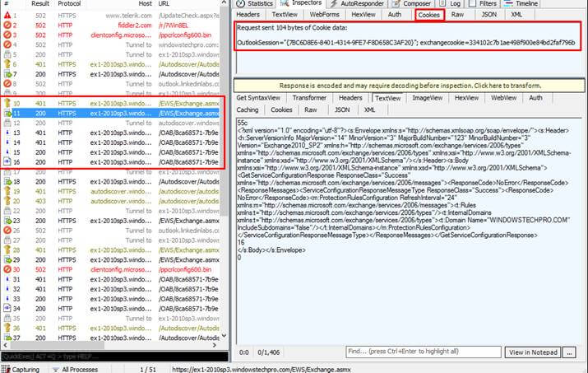Click the session list horizontal scroll right arrow
The image size is (588, 373).
(215, 345)
